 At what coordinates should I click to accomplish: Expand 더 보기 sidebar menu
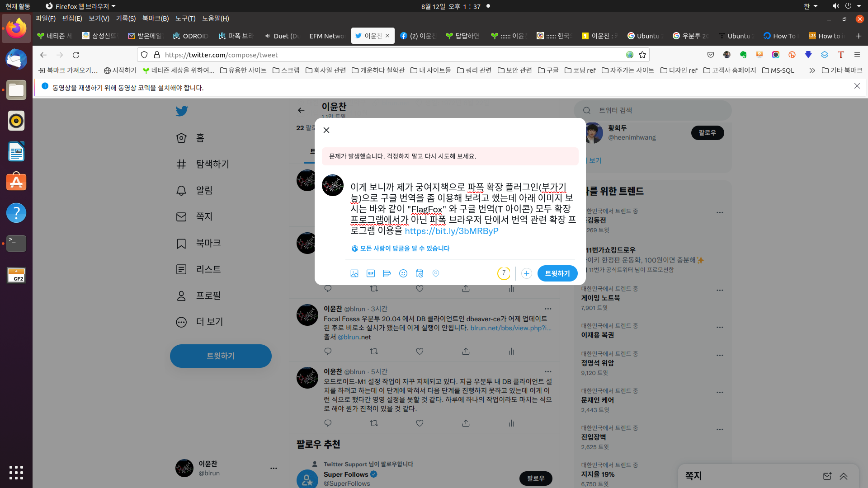tap(199, 322)
